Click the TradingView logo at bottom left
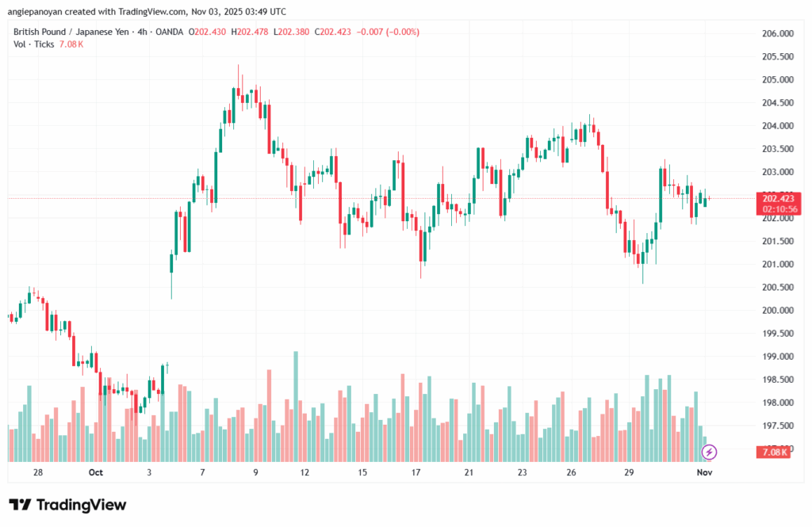Viewport: 812px width, 527px height. 67,505
